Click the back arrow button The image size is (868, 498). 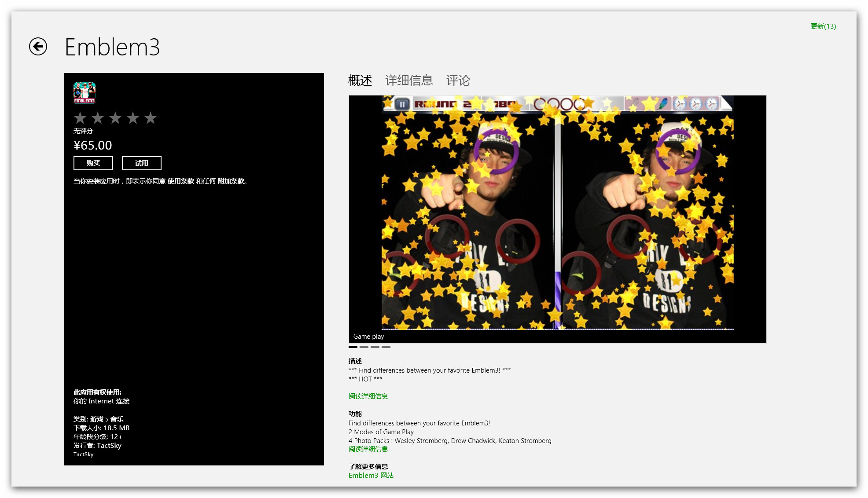pyautogui.click(x=38, y=47)
